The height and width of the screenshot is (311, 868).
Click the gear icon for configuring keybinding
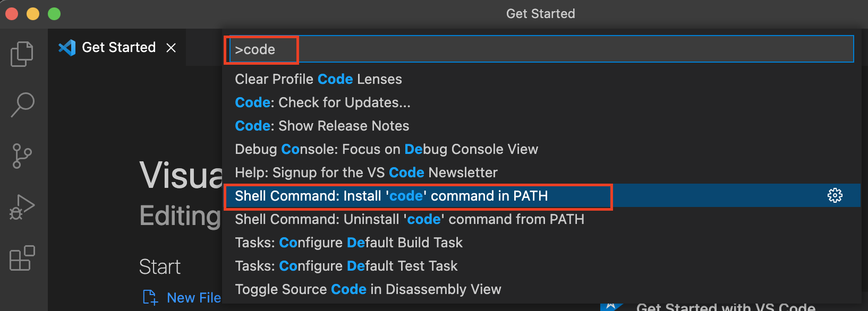(x=835, y=195)
